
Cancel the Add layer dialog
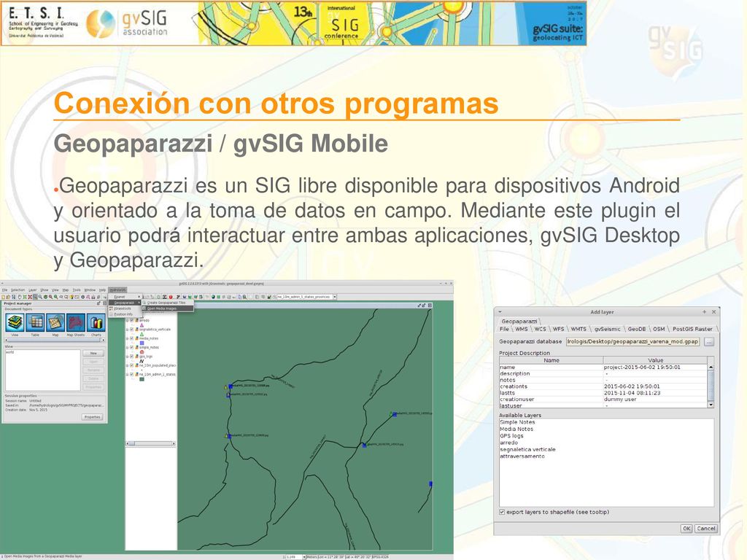click(x=705, y=529)
